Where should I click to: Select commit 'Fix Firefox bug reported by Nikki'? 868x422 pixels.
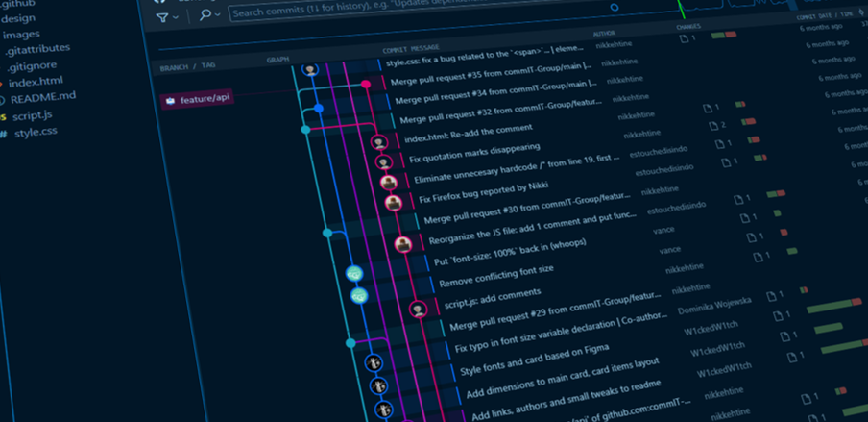[x=483, y=192]
